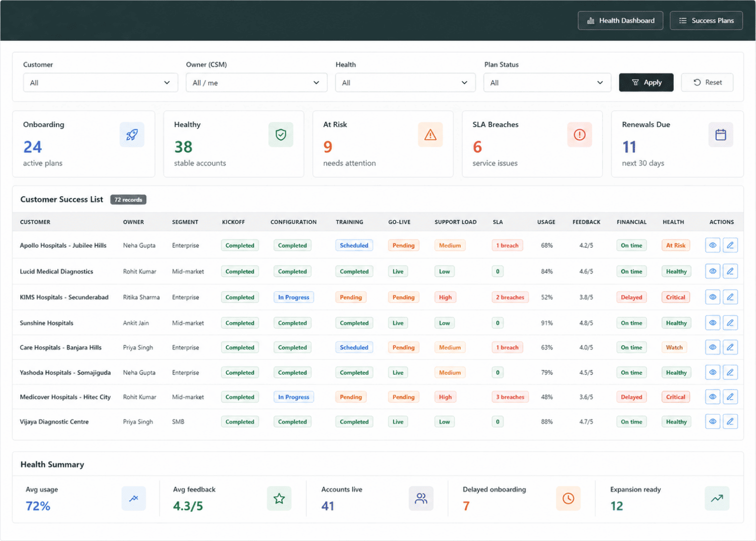This screenshot has height=541, width=756.
Task: Click Delayed financial badge for Medicover Hospitals
Action: (631, 397)
